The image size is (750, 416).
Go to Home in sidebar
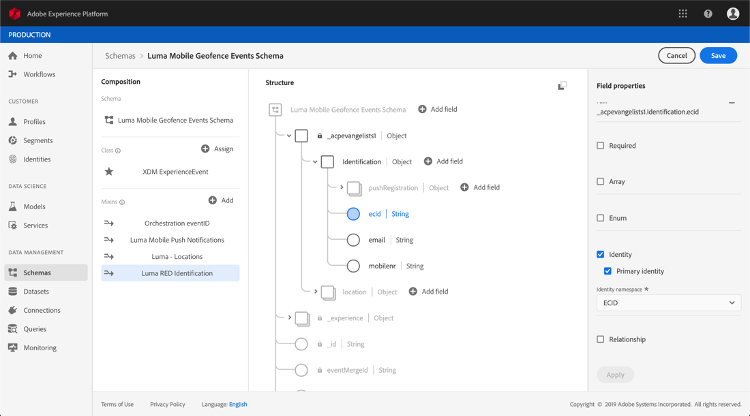33,55
